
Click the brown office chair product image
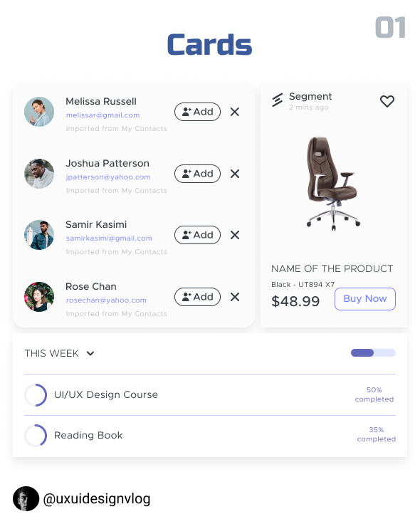pyautogui.click(x=332, y=183)
